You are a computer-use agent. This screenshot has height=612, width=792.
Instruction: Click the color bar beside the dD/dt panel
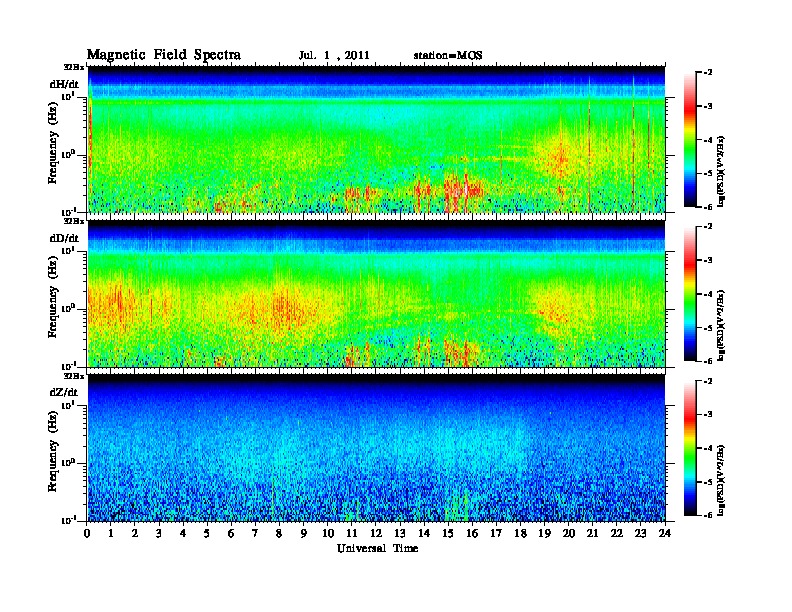pyautogui.click(x=690, y=294)
